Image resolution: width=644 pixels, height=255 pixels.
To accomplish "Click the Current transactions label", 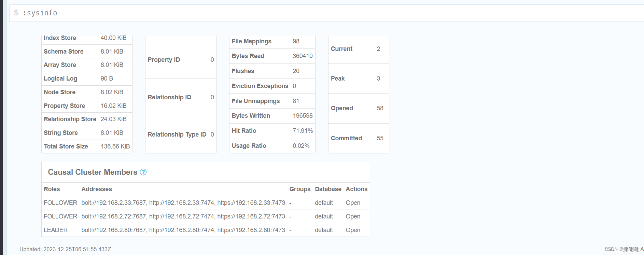I will (341, 49).
